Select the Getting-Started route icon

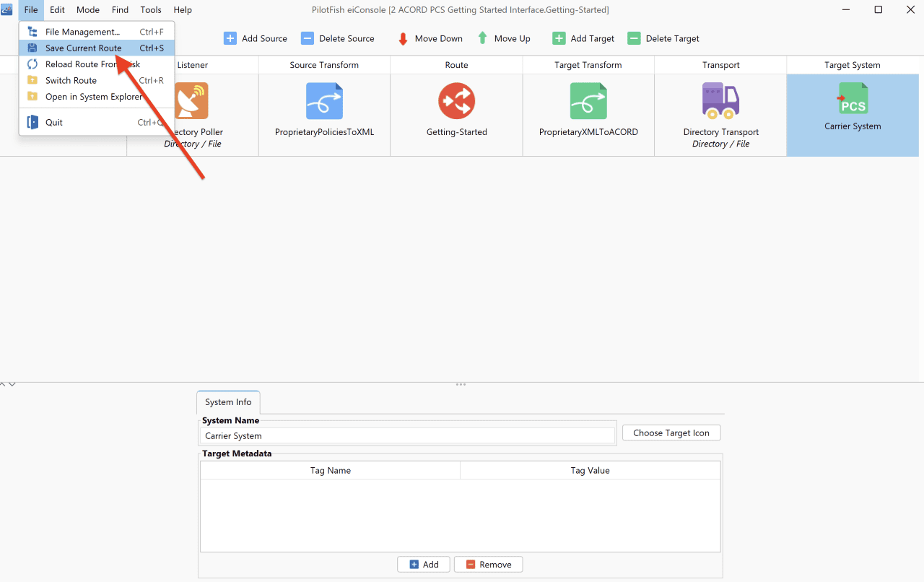click(x=456, y=101)
